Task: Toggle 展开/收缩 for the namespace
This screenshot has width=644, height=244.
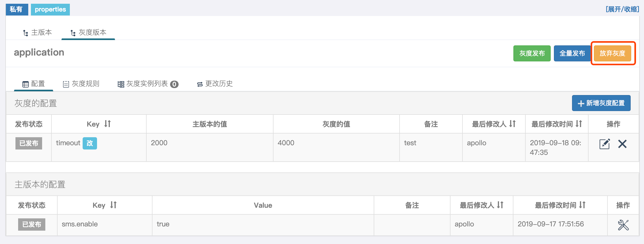Action: pyautogui.click(x=622, y=9)
